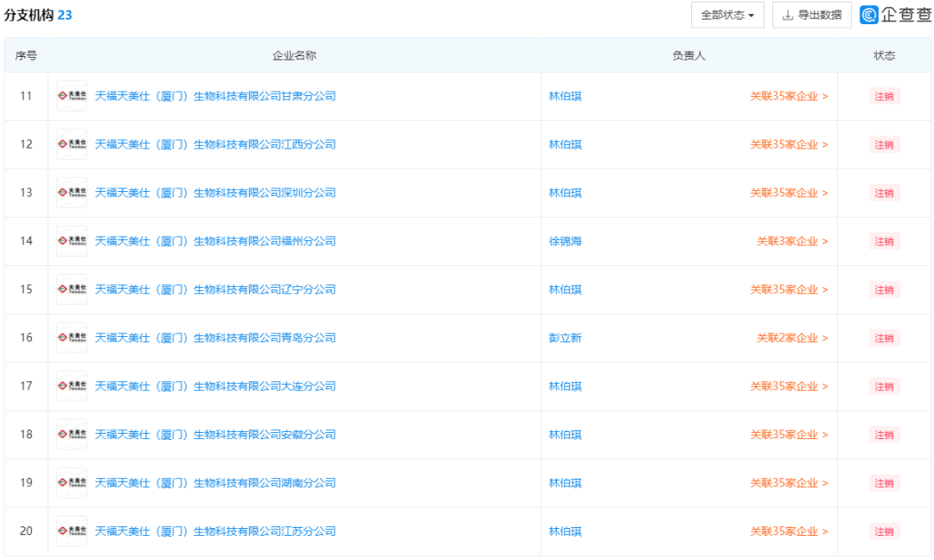934x560 pixels.
Task: Click company logo icon for 甘肃分公司
Action: pyautogui.click(x=72, y=96)
